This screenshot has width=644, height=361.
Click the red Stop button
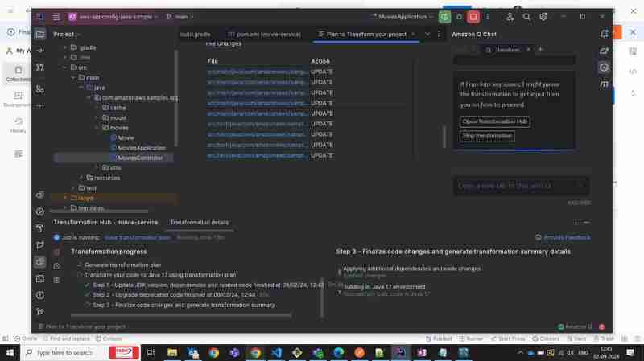click(473, 17)
